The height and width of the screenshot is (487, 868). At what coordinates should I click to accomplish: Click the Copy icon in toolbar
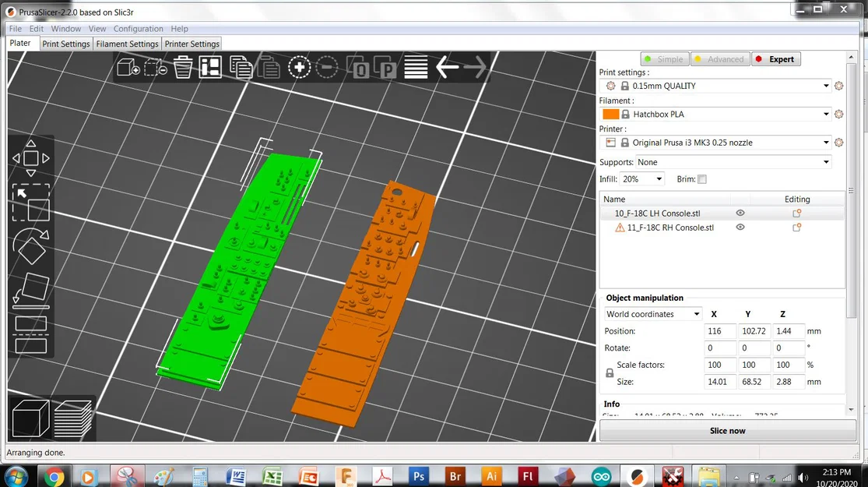coord(241,68)
